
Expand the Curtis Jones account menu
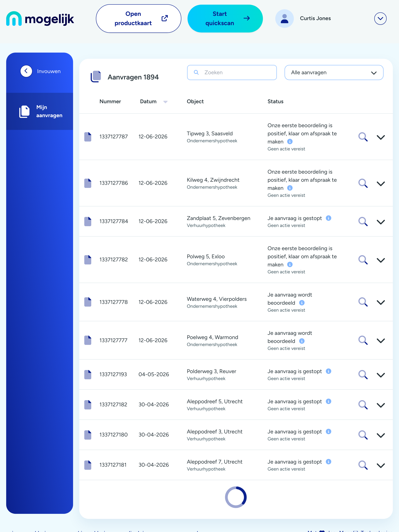[x=380, y=19]
